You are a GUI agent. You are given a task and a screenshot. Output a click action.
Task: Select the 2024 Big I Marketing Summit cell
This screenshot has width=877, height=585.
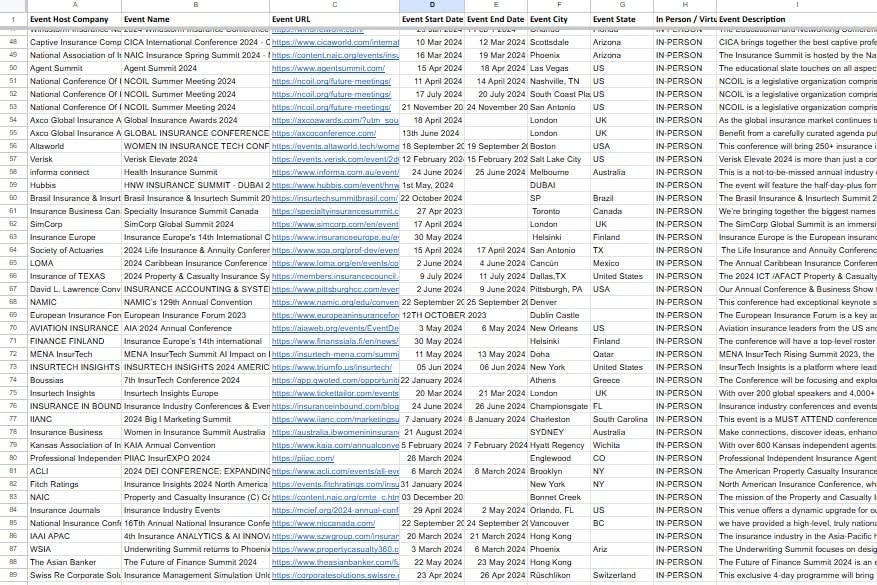point(195,419)
